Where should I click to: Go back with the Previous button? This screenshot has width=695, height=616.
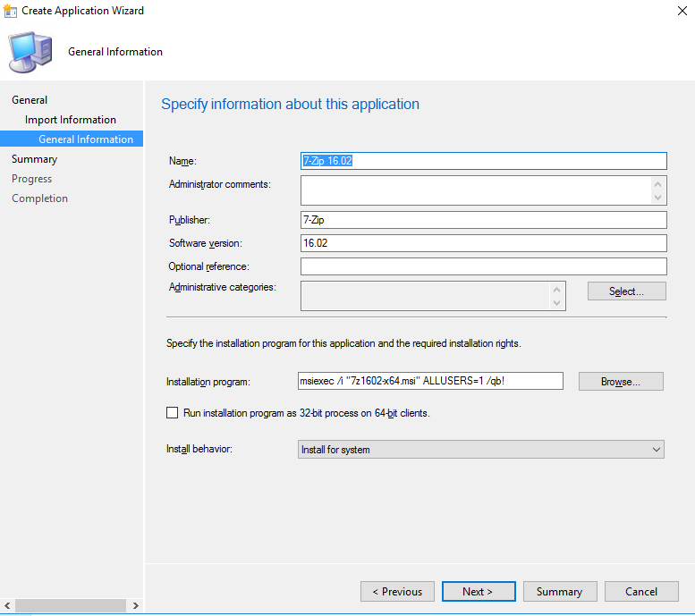(x=397, y=592)
